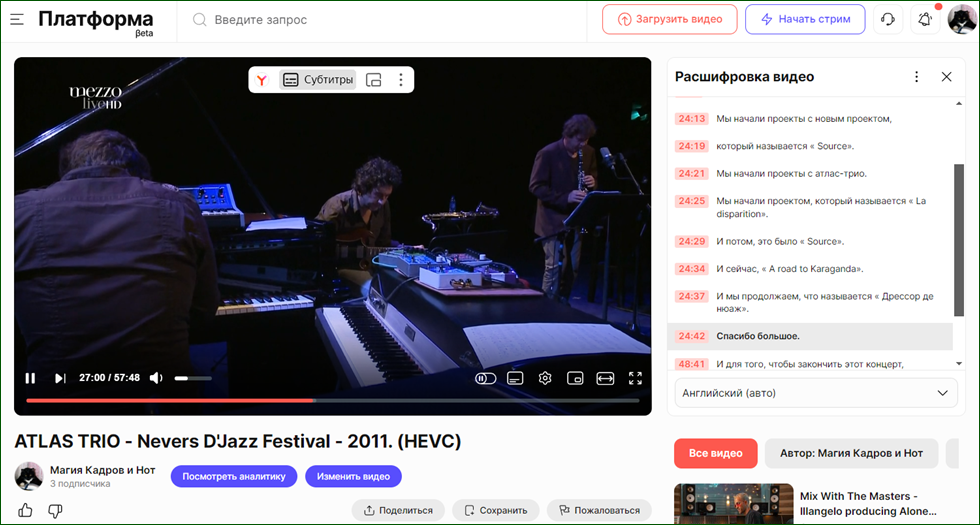Click Изменить видео button
The height and width of the screenshot is (525, 980).
coord(353,476)
